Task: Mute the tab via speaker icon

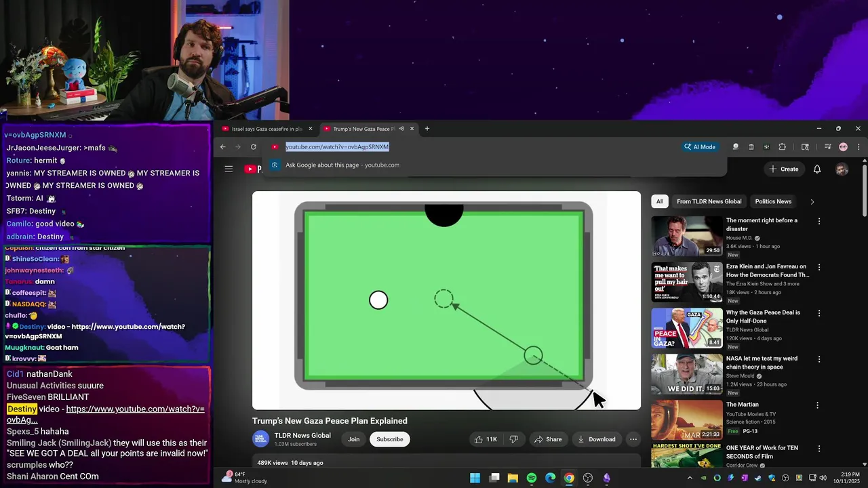Action: pos(401,129)
